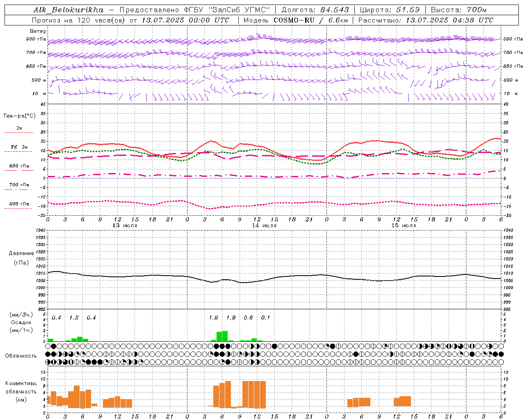Click the 13 июля date label
The width and height of the screenshot is (525, 420).
[125, 226]
